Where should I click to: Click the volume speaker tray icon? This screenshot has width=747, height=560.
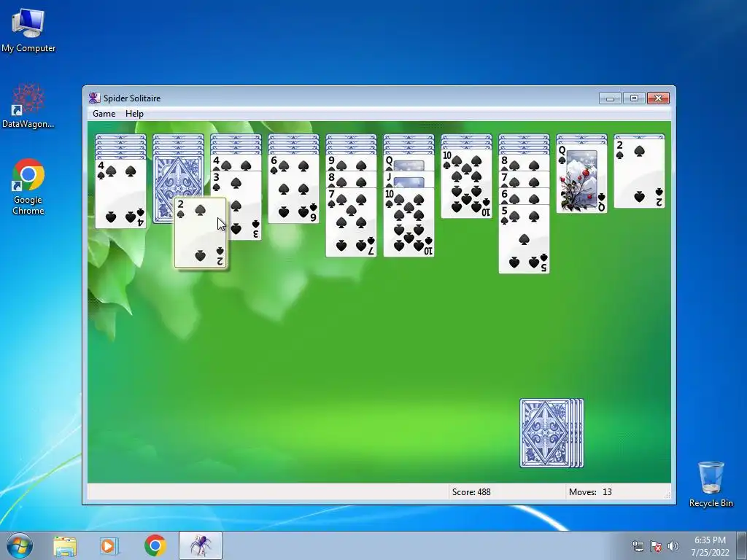[x=673, y=546]
